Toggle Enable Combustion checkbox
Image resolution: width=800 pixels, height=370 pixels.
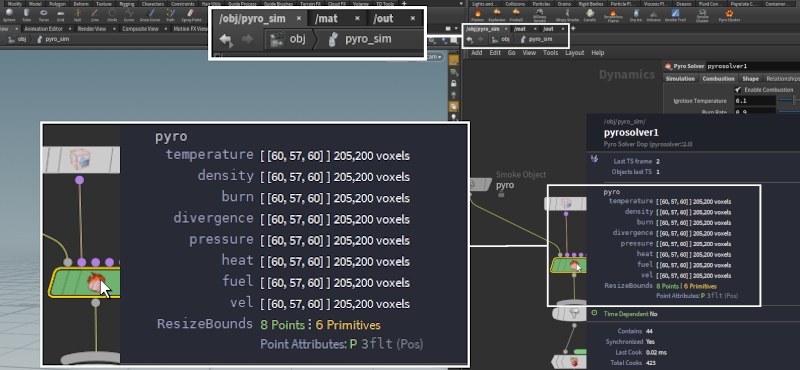pos(738,90)
